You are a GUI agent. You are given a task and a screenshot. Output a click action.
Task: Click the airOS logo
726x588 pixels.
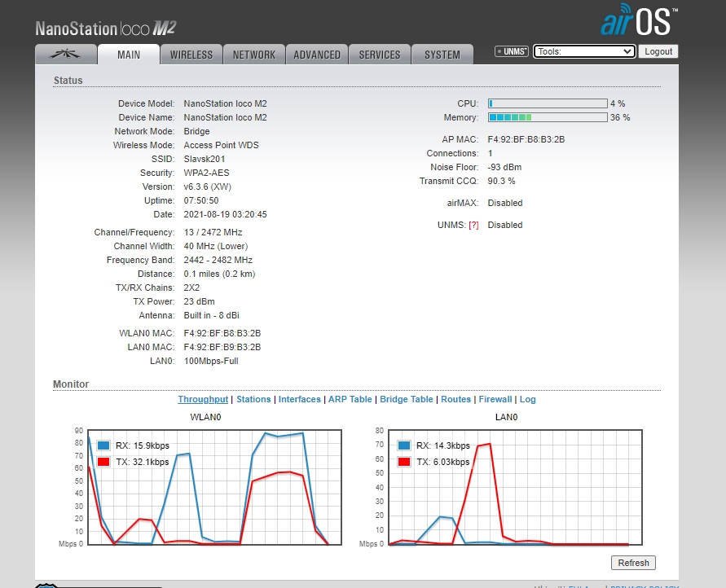(639, 20)
